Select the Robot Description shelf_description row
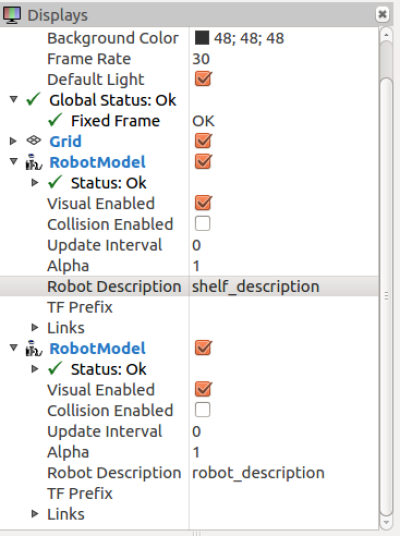Screen dimensions: 400x536 [189, 286]
